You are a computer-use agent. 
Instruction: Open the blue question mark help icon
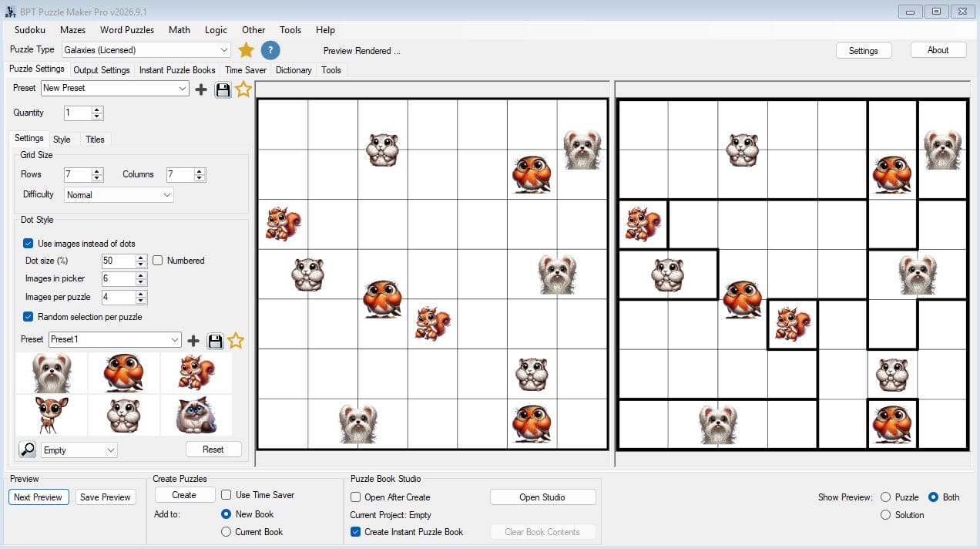(270, 50)
